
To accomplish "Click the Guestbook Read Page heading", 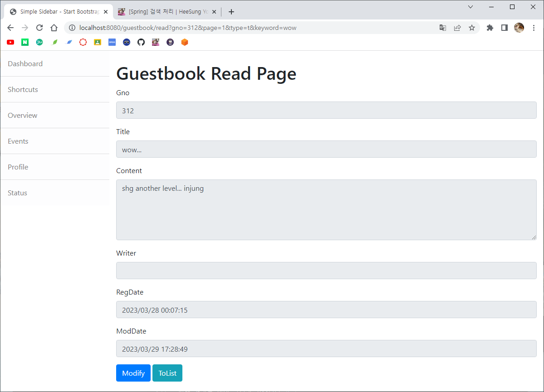I will [206, 73].
